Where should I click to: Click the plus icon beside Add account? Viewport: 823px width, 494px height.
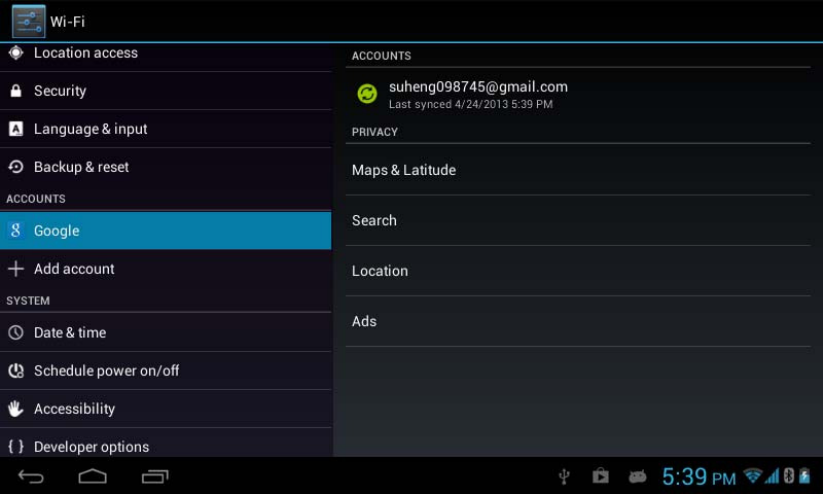pyautogui.click(x=16, y=268)
